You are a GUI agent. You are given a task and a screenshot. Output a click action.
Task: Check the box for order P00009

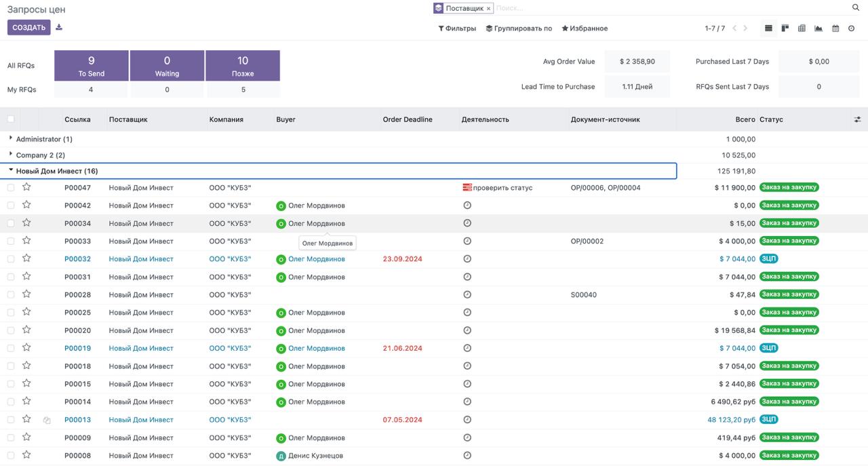(10, 438)
